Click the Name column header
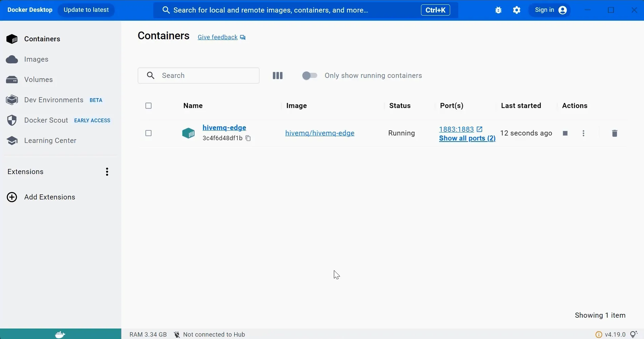644x339 pixels. 193,106
